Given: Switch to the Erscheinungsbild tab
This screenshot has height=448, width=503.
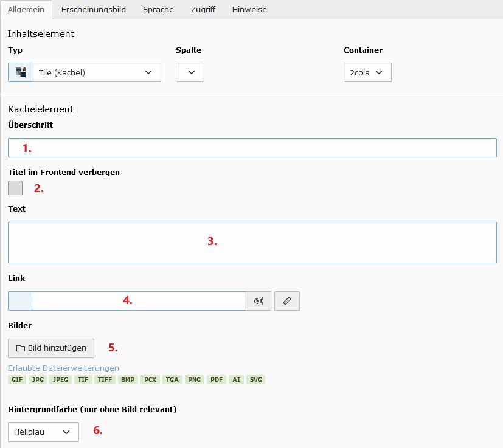Looking at the screenshot, I should tap(93, 10).
